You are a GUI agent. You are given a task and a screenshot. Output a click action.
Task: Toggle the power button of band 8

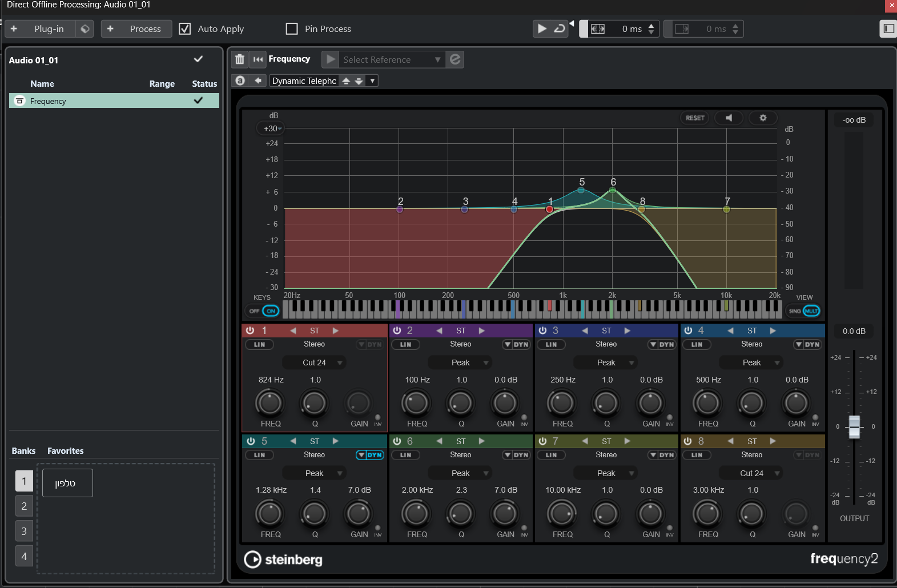coord(688,441)
